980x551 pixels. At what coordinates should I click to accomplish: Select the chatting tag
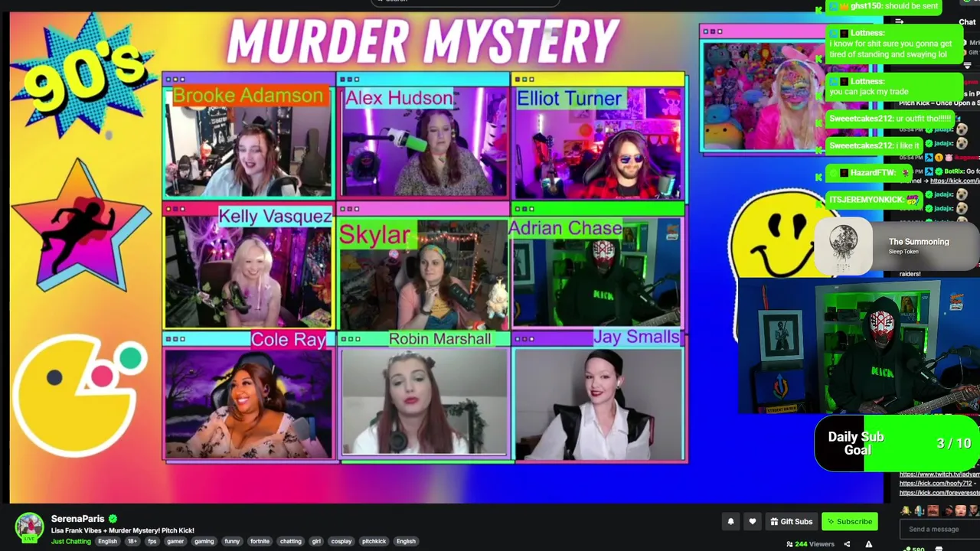click(x=291, y=541)
